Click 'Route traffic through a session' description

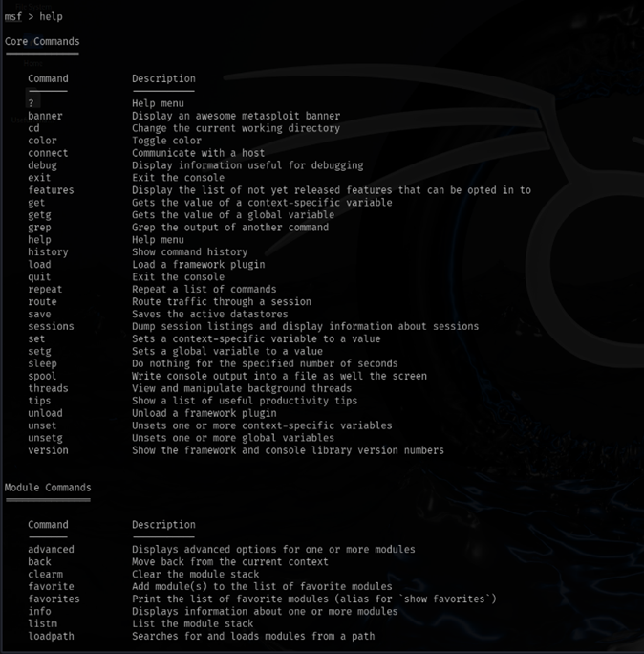tap(222, 302)
